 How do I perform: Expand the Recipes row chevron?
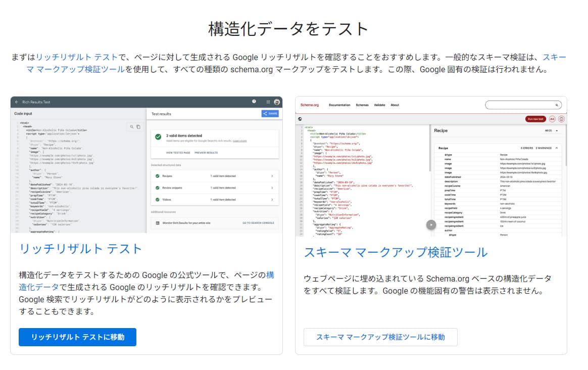(272, 176)
